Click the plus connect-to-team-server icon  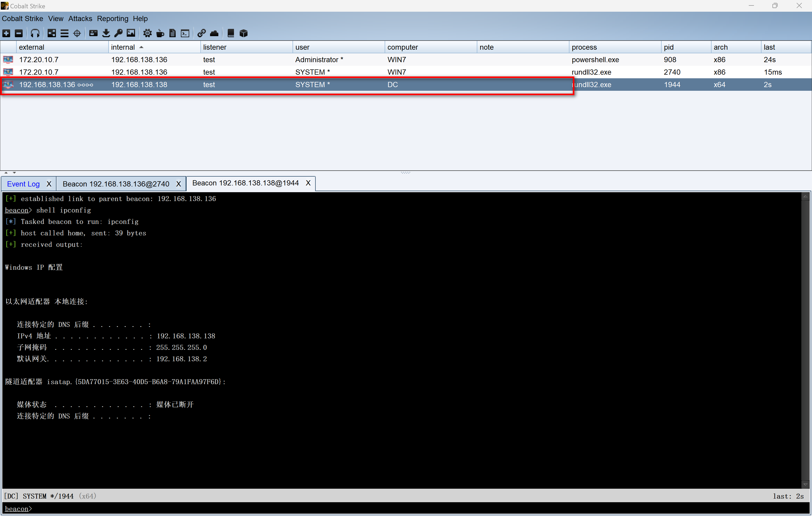click(7, 33)
